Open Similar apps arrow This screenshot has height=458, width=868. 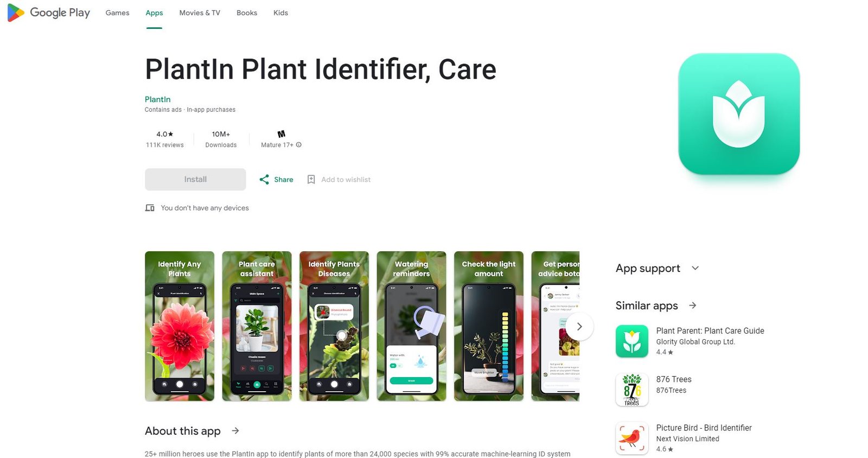(x=693, y=306)
